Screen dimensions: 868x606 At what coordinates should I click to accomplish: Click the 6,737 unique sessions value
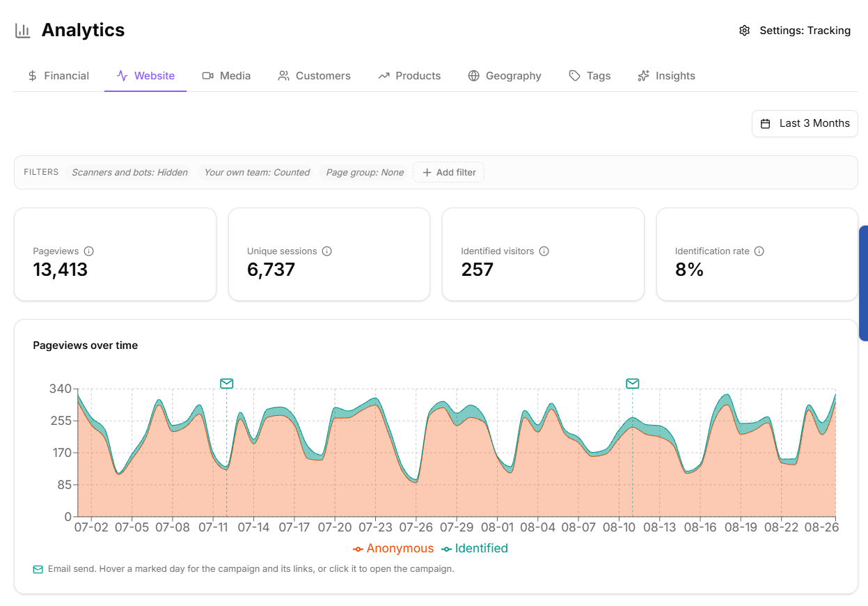(x=271, y=270)
